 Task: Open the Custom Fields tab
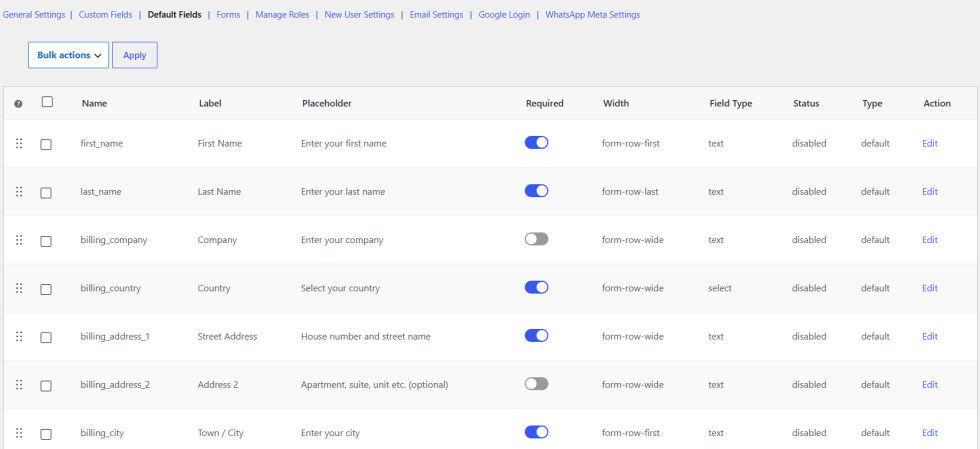(x=106, y=14)
